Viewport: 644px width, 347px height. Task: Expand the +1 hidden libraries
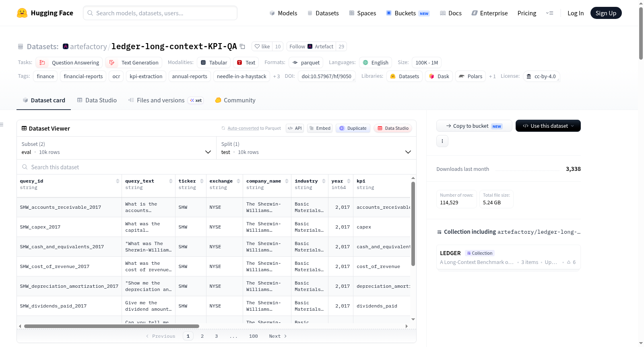[492, 76]
